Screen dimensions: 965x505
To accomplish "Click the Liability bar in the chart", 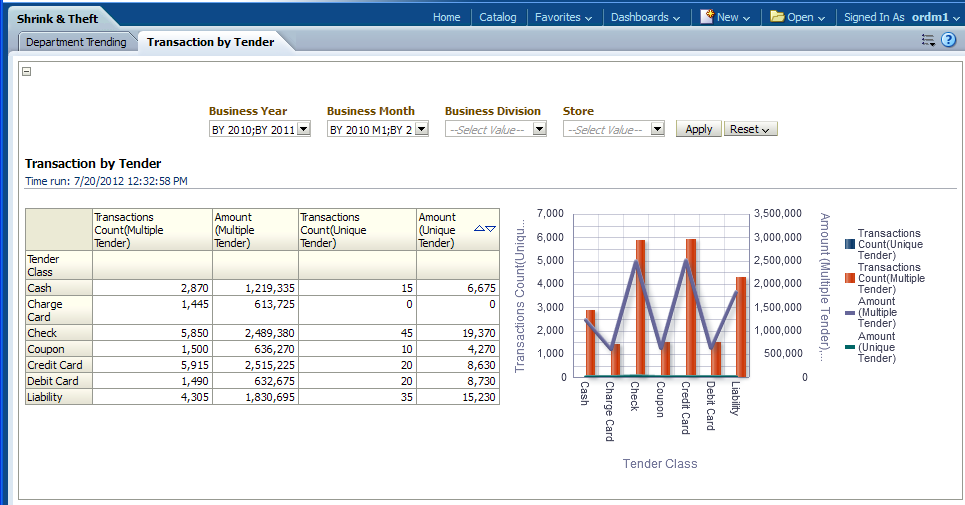I will pyautogui.click(x=741, y=326).
